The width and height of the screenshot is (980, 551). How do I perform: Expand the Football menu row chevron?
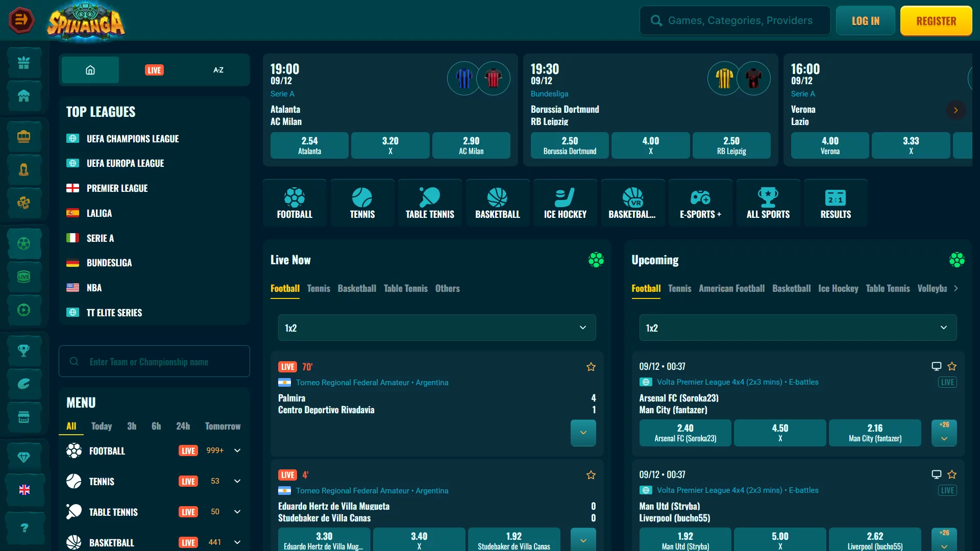coord(237,450)
